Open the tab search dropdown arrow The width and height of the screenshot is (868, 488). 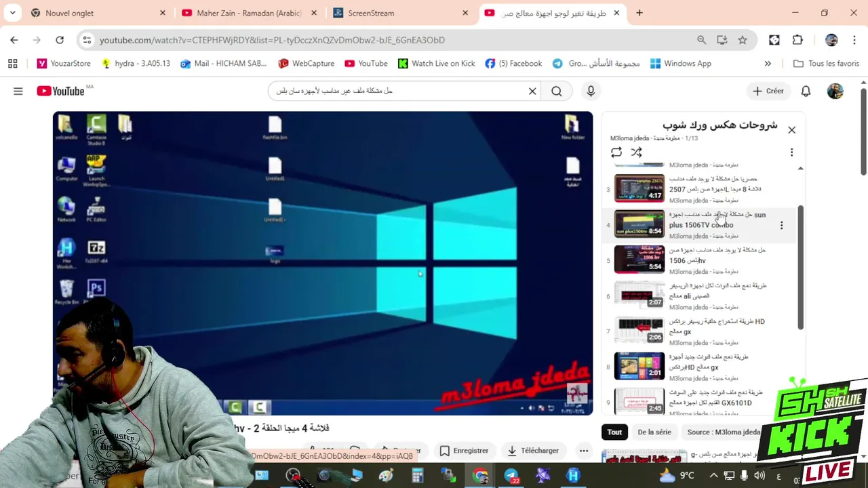point(12,13)
